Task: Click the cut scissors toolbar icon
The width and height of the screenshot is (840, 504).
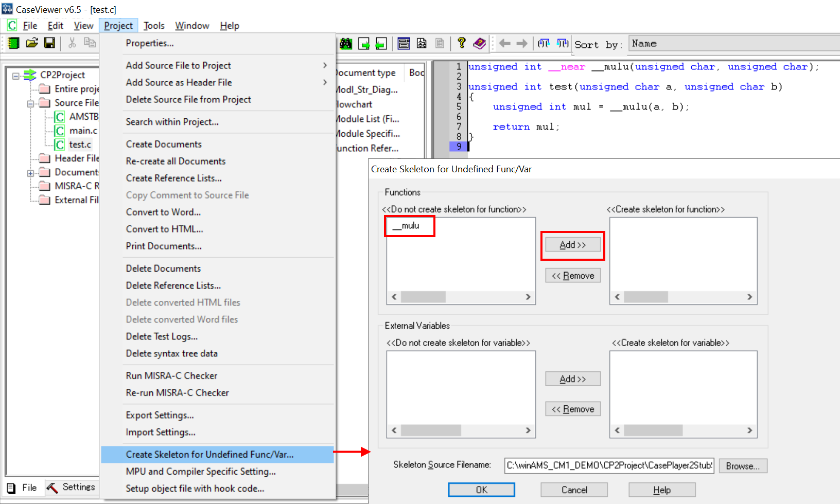Action: tap(72, 43)
